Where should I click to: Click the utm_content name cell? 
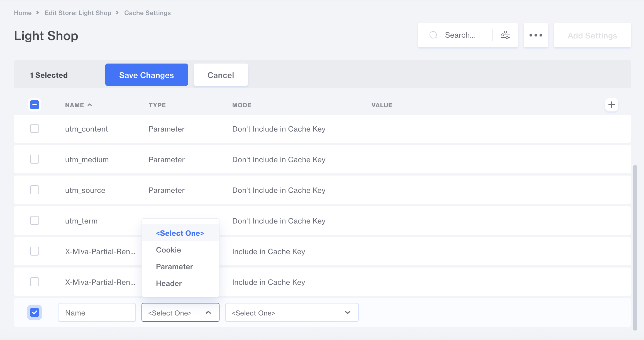(86, 129)
